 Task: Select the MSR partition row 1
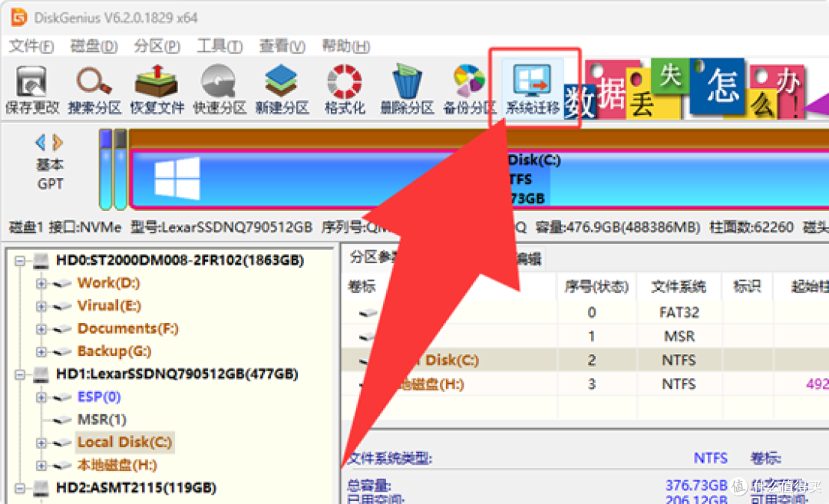point(585,337)
